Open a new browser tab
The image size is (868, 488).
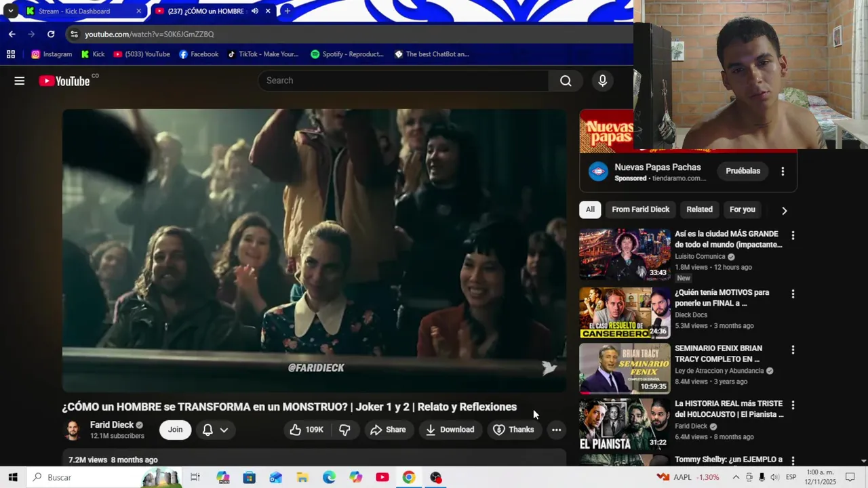tap(288, 11)
